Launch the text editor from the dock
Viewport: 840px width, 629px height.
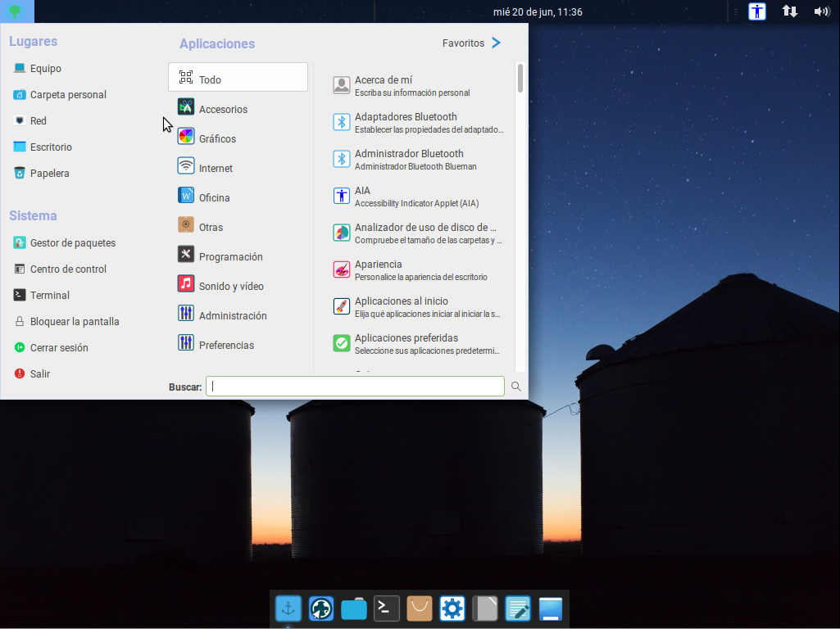(x=518, y=609)
